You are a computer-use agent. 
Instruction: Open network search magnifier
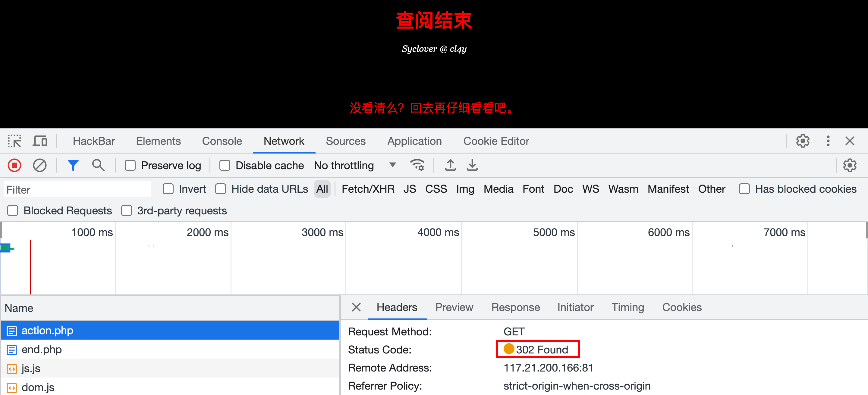(98, 165)
